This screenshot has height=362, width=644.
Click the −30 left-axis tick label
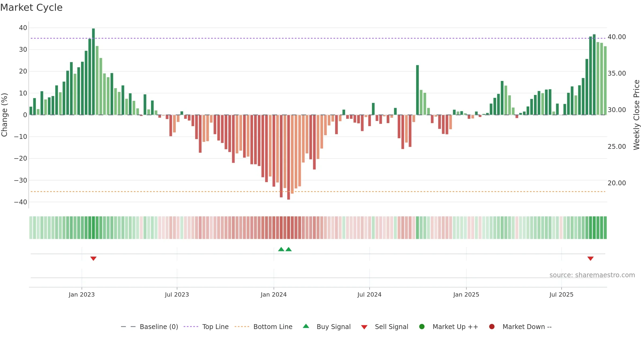[21, 180]
